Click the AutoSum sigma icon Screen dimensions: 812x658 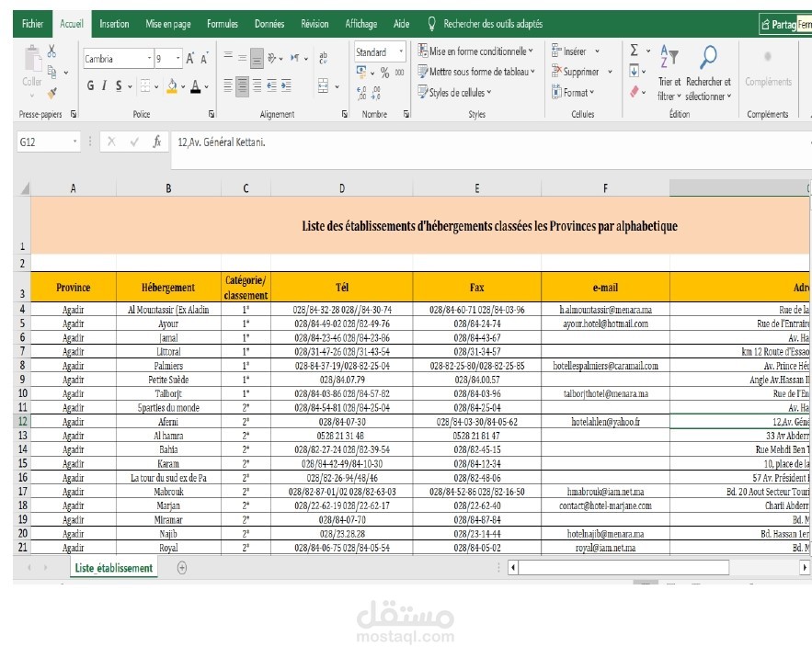pos(634,51)
